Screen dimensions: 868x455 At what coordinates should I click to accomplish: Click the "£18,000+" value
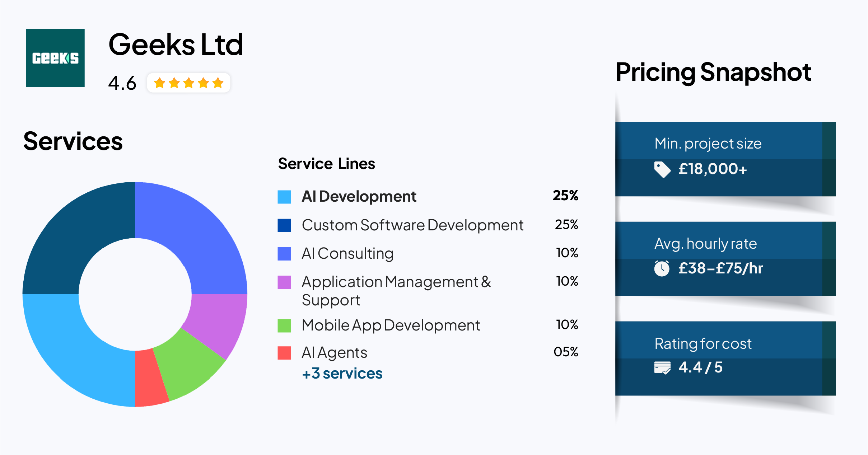click(713, 169)
